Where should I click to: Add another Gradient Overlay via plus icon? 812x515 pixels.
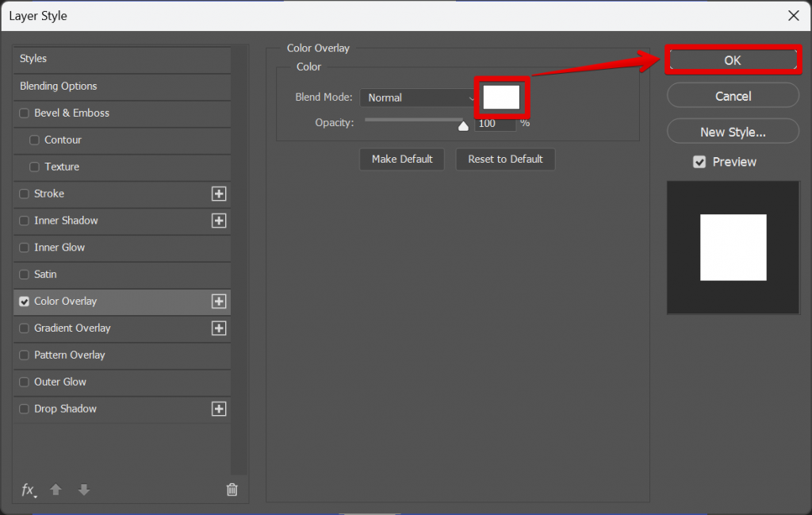[x=219, y=329]
